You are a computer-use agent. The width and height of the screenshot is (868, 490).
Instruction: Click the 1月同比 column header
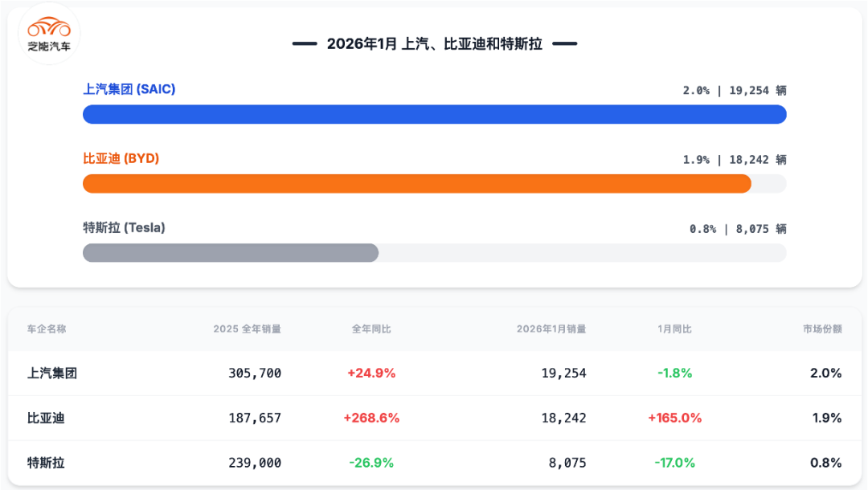coord(675,329)
